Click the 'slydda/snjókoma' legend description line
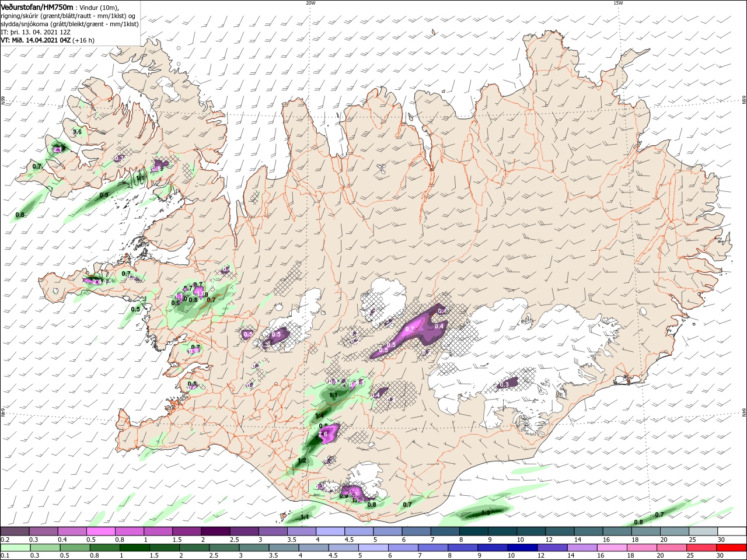 click(69, 24)
